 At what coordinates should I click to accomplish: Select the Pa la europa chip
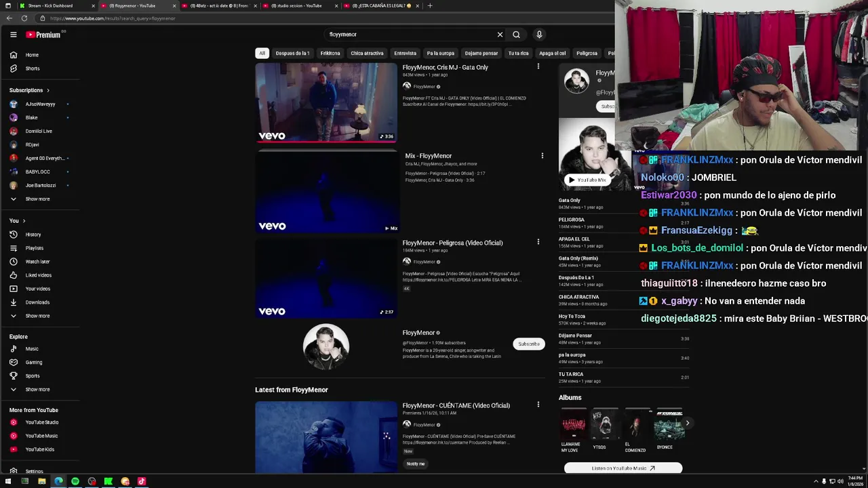point(440,53)
